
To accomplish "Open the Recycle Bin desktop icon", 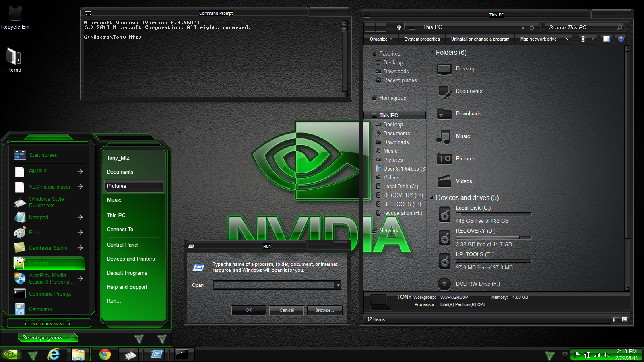I will [x=15, y=17].
